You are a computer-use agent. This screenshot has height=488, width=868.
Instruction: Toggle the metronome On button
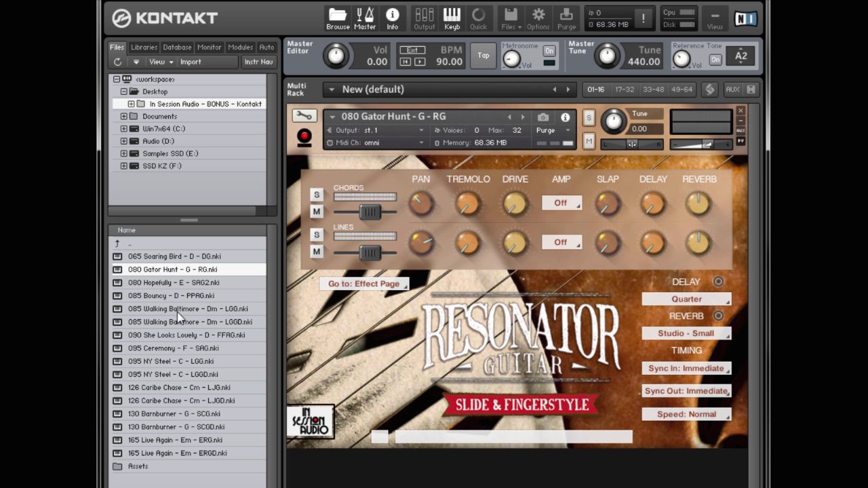coord(549,51)
